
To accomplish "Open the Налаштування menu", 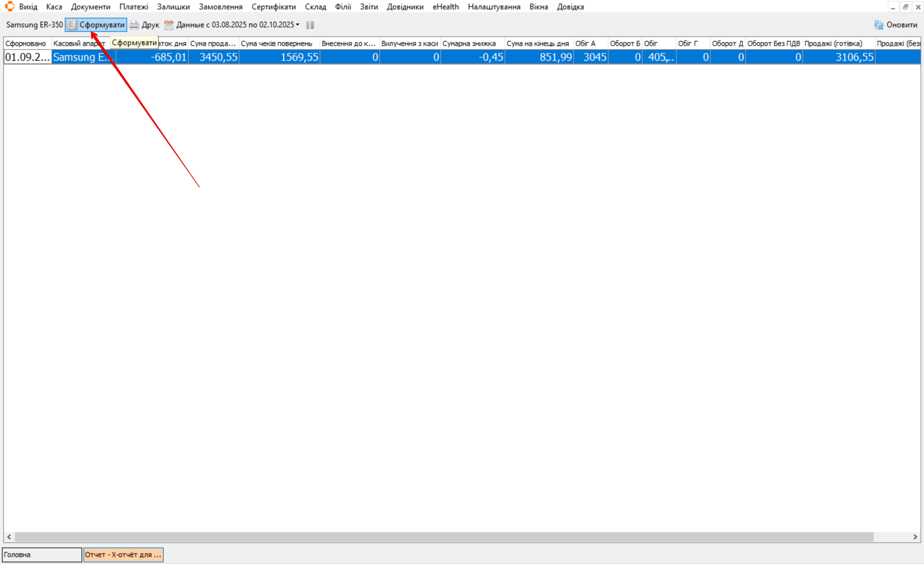I will click(494, 7).
